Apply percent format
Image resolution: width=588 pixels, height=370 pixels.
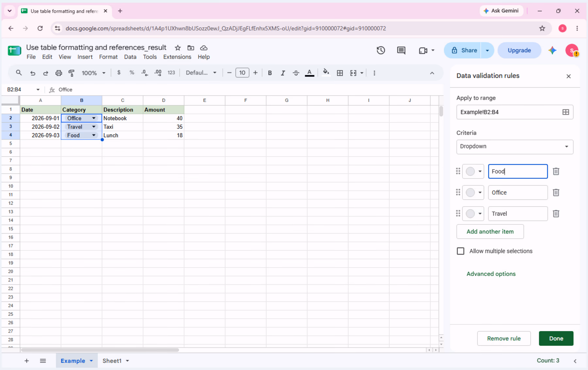(132, 73)
